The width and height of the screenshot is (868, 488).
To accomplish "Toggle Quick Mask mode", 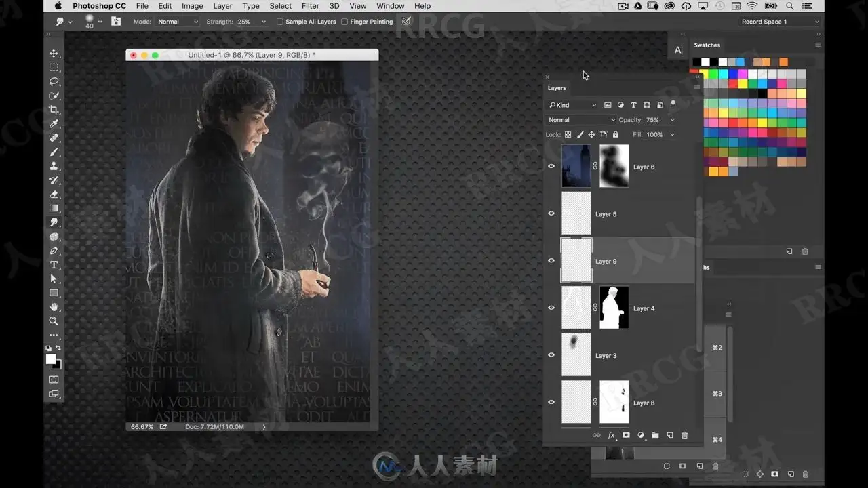I will click(54, 380).
